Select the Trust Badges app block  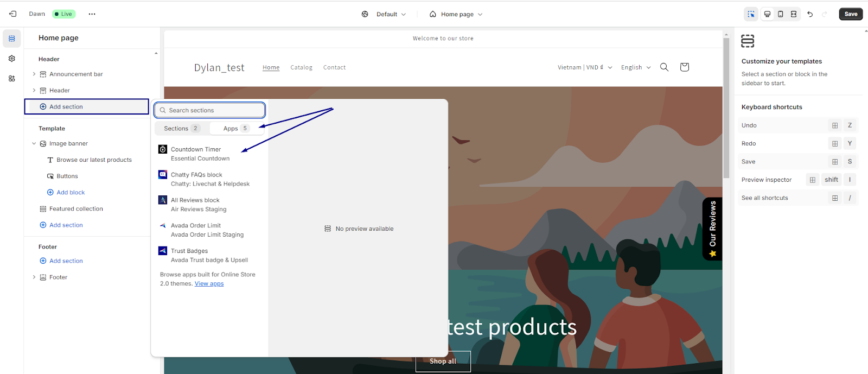coord(210,256)
